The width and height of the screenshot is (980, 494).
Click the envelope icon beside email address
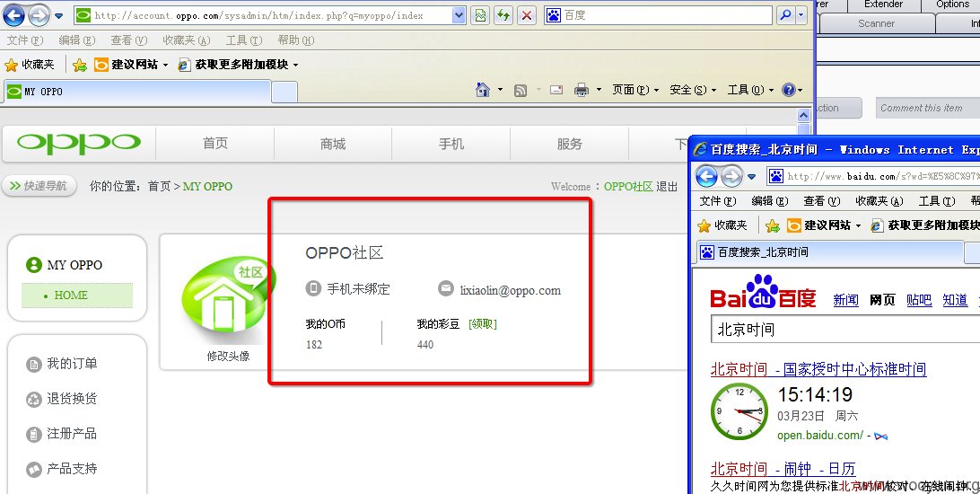446,289
